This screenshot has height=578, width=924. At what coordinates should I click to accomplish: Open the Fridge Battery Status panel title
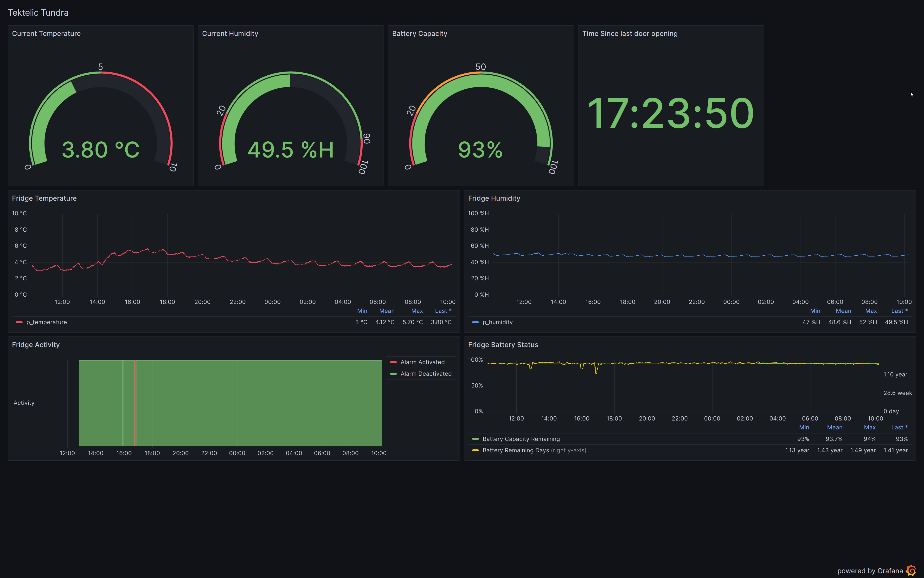click(503, 345)
